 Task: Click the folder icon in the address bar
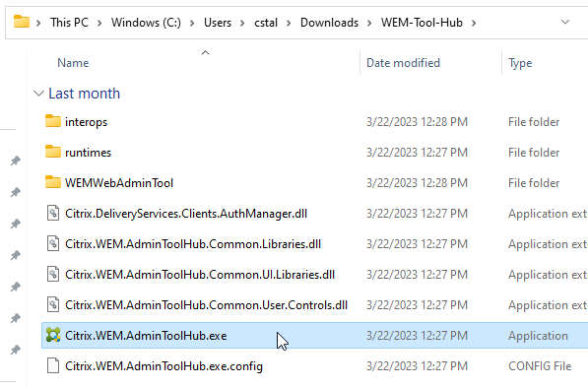click(22, 22)
